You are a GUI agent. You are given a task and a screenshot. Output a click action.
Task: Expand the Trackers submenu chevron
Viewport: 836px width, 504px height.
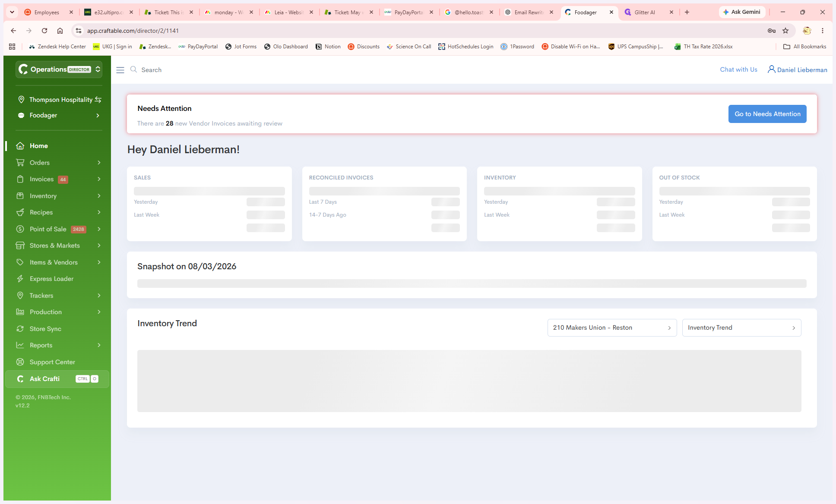[x=99, y=296]
